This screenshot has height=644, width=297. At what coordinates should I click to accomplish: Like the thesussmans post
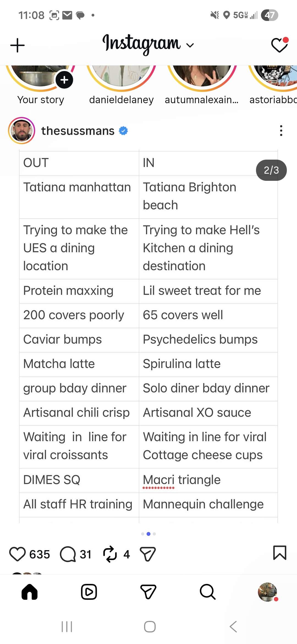(18, 554)
